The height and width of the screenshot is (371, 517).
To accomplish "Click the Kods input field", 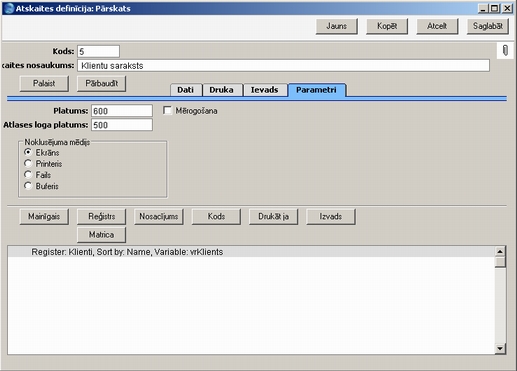I will click(98, 51).
